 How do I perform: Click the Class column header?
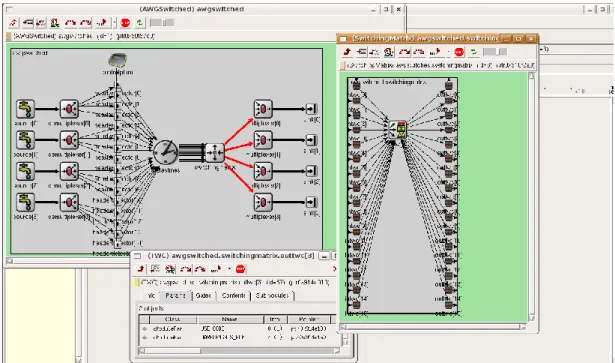click(x=173, y=319)
